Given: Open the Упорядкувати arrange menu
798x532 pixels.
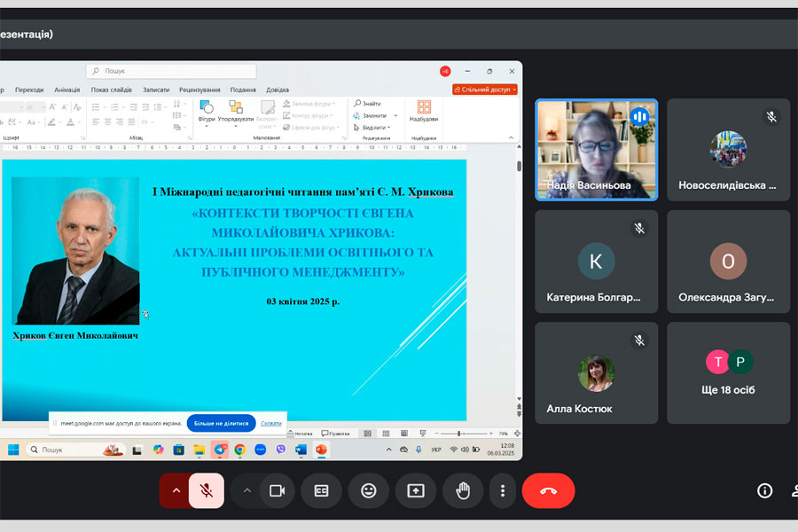Looking at the screenshot, I should (x=236, y=113).
